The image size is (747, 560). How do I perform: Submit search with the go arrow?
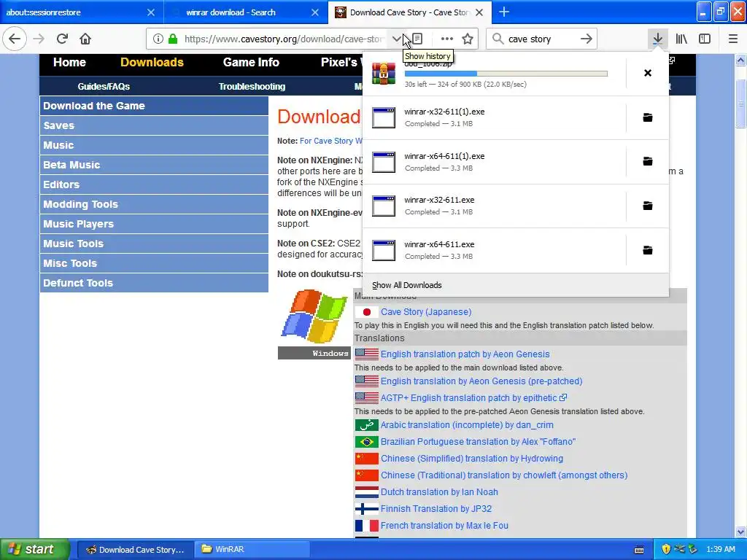tap(587, 39)
